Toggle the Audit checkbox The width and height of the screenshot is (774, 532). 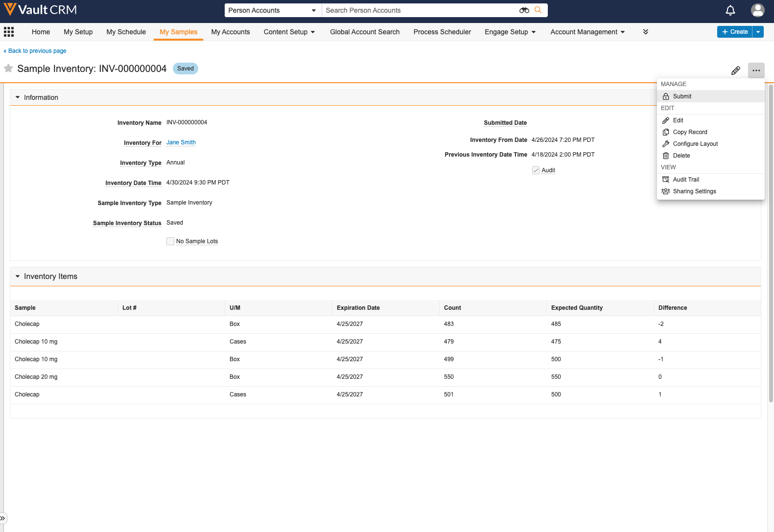tap(536, 170)
